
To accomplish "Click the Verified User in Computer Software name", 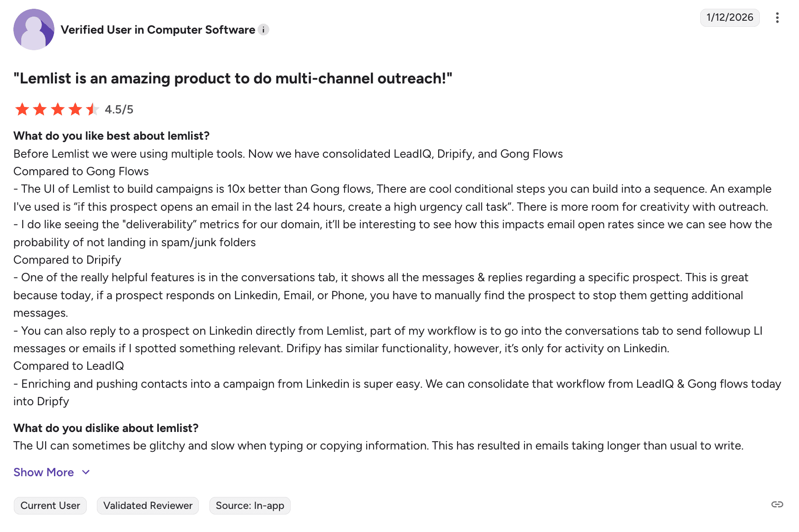I will click(158, 30).
